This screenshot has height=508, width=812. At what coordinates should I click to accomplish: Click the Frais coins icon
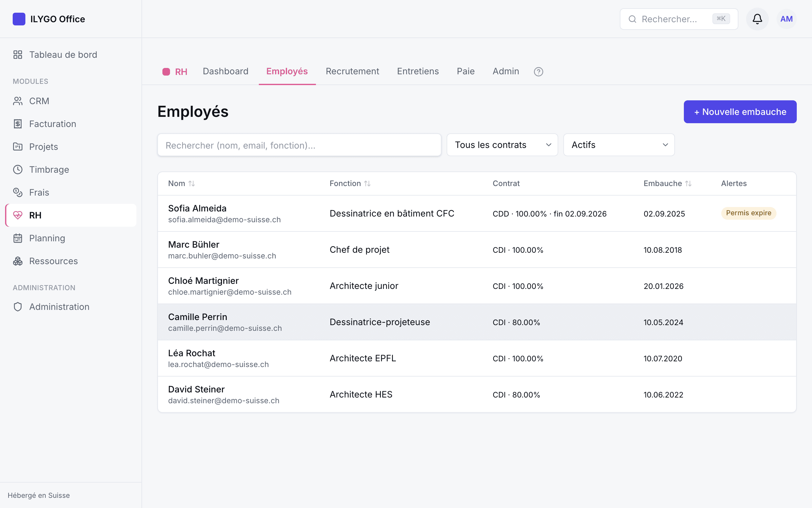[x=18, y=192]
